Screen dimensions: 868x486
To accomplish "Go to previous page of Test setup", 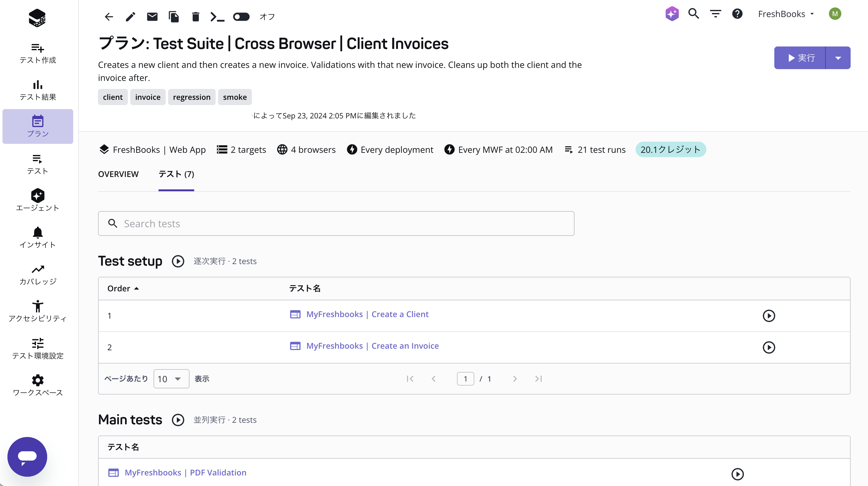I will pyautogui.click(x=434, y=379).
